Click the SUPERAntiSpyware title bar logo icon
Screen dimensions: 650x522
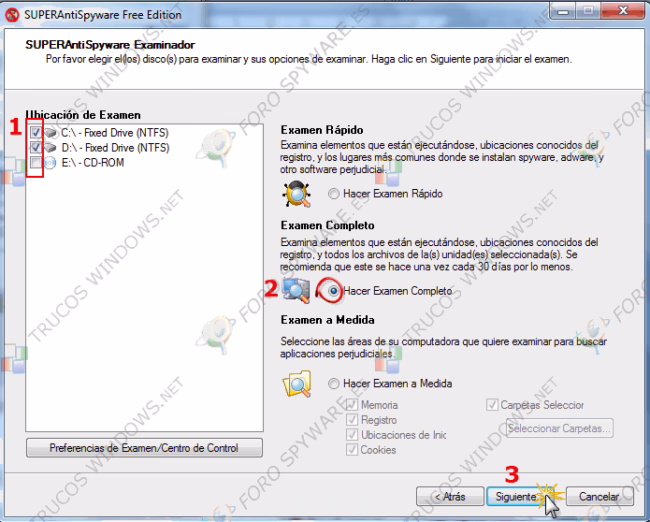tap(12, 15)
